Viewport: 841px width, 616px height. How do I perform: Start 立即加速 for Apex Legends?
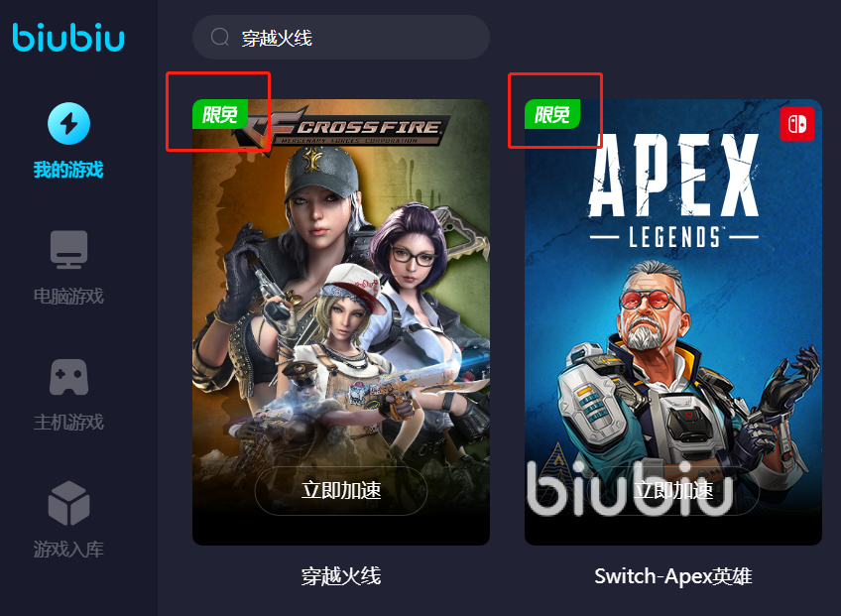pos(673,490)
